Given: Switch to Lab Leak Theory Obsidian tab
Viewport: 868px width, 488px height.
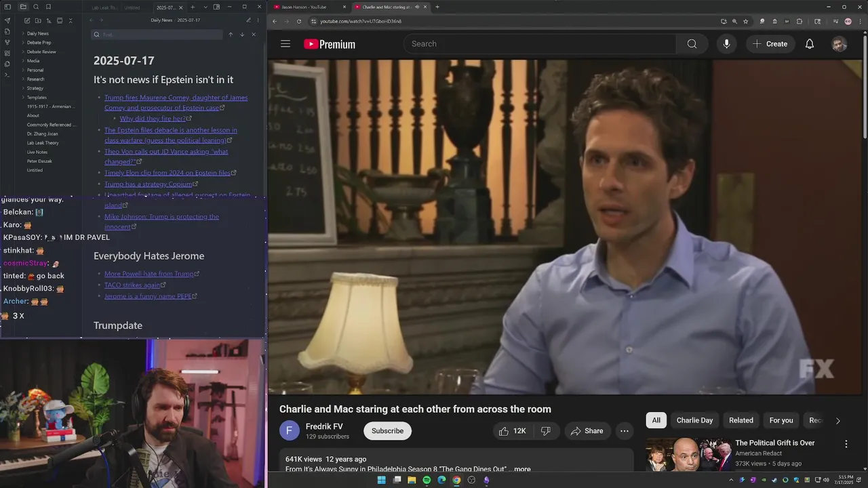Looking at the screenshot, I should (x=104, y=7).
